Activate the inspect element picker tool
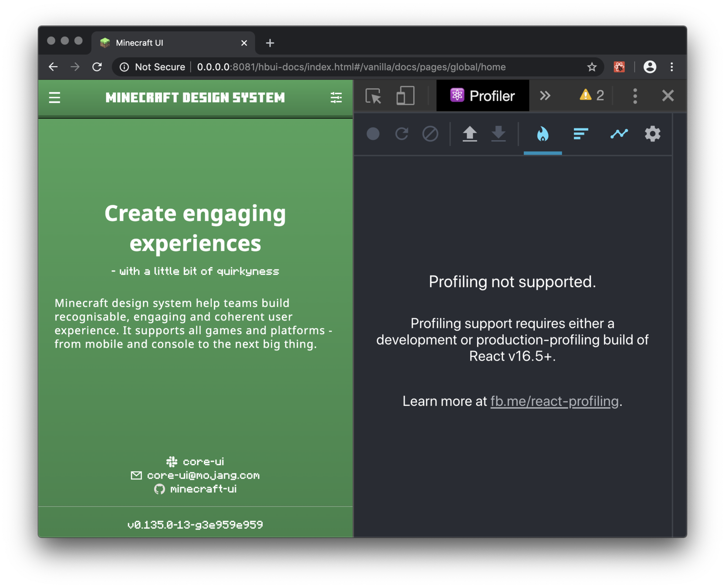Viewport: 725px width, 588px height. [373, 96]
